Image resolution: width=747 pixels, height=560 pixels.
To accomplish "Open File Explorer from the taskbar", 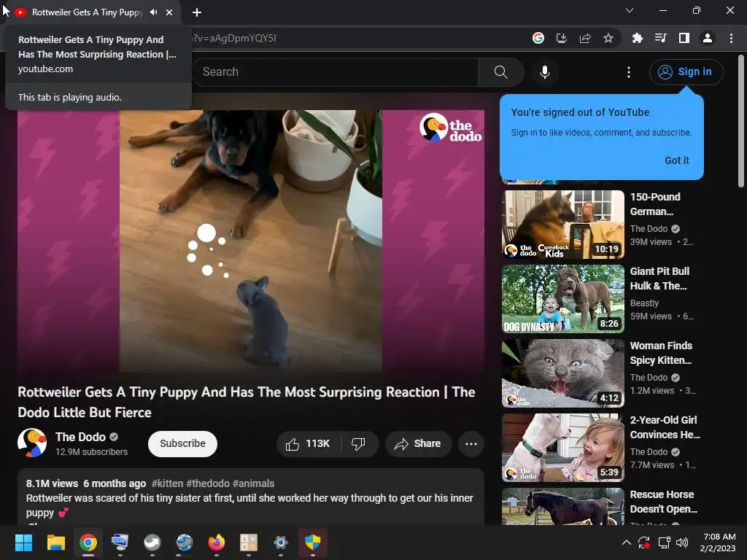I will [x=55, y=542].
